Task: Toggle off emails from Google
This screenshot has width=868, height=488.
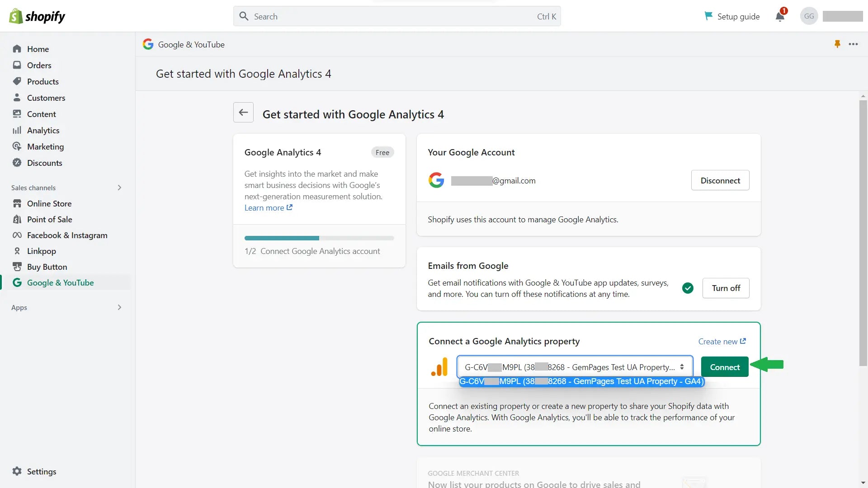Action: pos(726,288)
